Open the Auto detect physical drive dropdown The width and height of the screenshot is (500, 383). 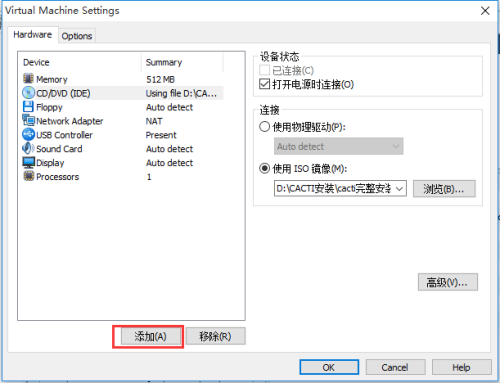(x=338, y=146)
